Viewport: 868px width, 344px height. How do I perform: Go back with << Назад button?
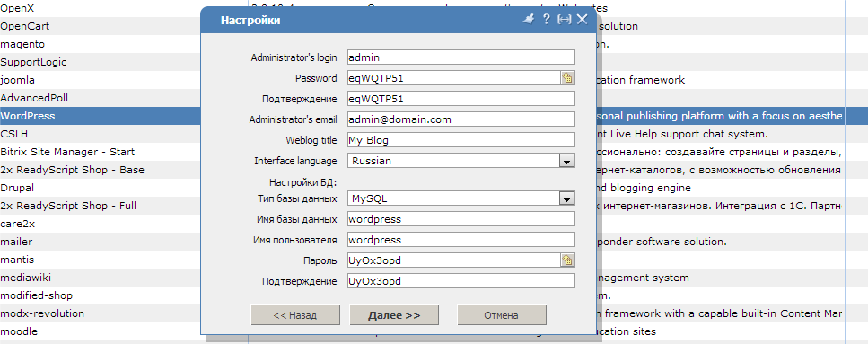(295, 315)
